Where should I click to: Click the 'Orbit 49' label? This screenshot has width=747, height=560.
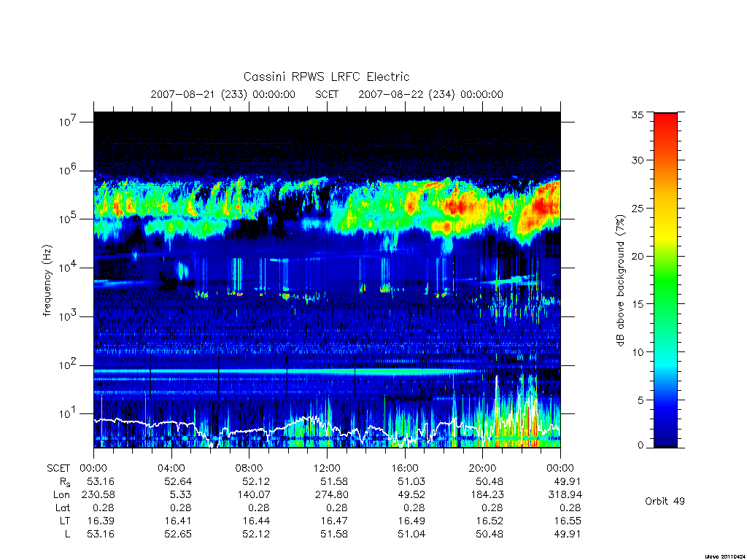tap(665, 501)
